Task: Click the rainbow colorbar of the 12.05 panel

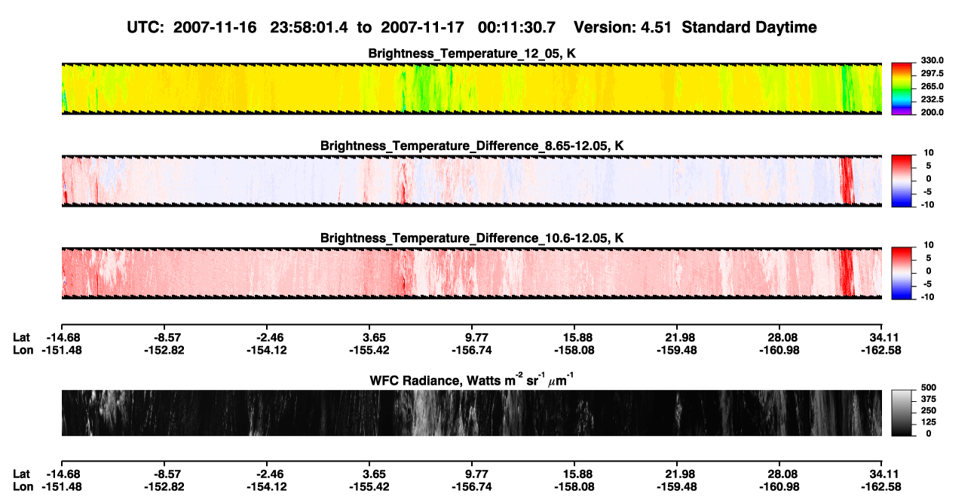Action: tap(902, 88)
